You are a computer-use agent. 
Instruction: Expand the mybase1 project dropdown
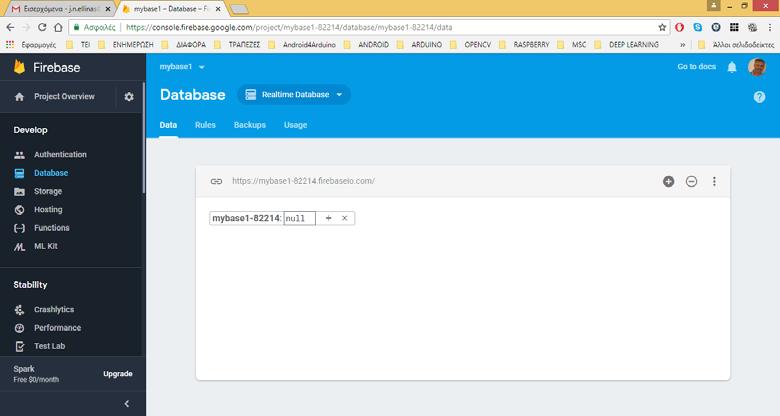tap(182, 67)
